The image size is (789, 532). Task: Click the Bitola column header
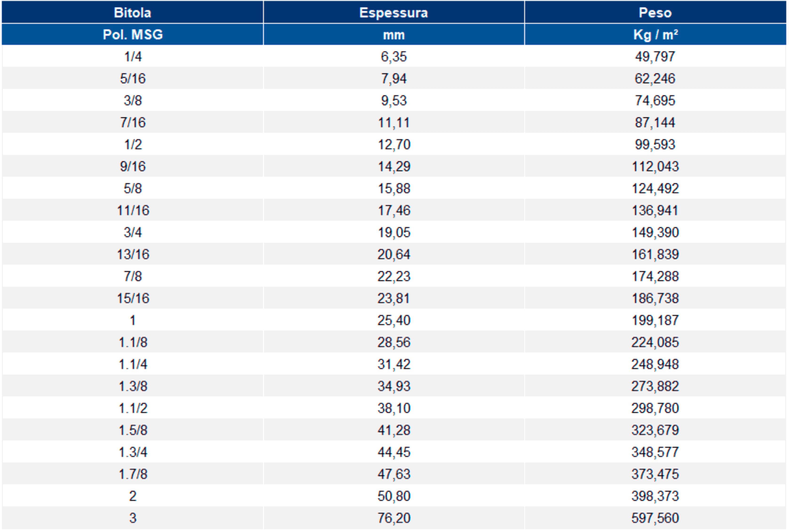[132, 12]
